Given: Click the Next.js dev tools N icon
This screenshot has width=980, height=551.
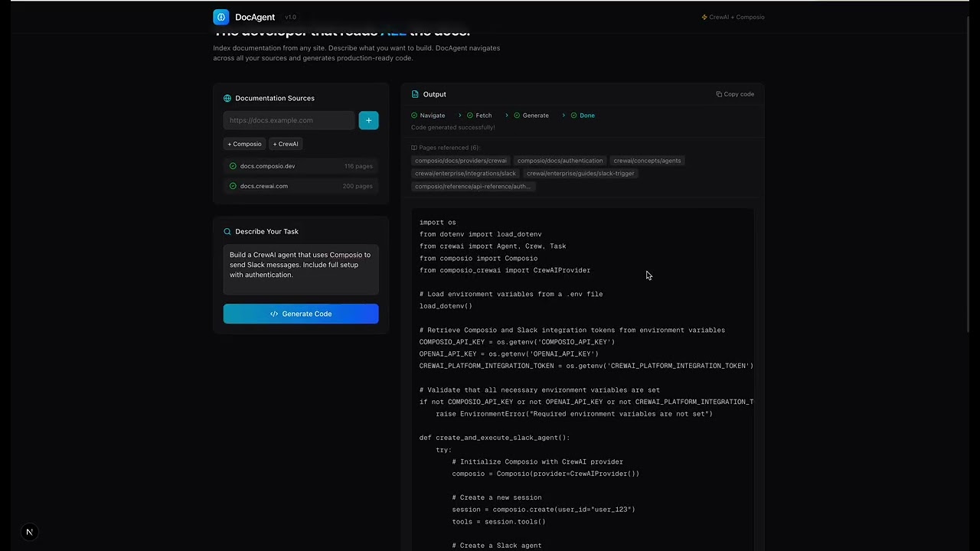Looking at the screenshot, I should coord(29,532).
